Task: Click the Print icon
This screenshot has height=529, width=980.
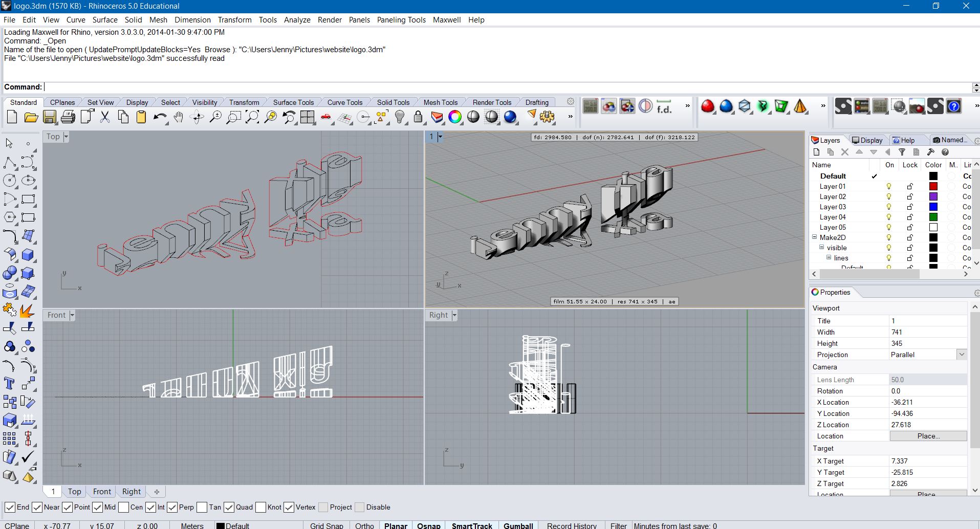Action: point(68,117)
